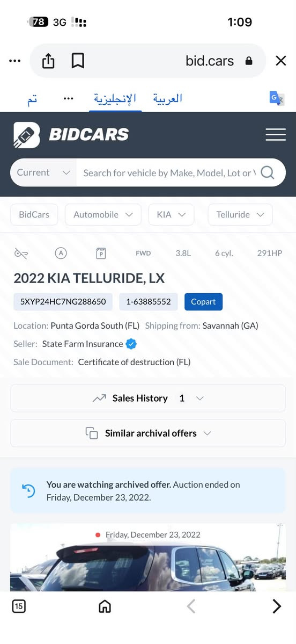Screen dimensions: 296x644
Task: Expand the KIA make dropdown
Action: point(172,215)
